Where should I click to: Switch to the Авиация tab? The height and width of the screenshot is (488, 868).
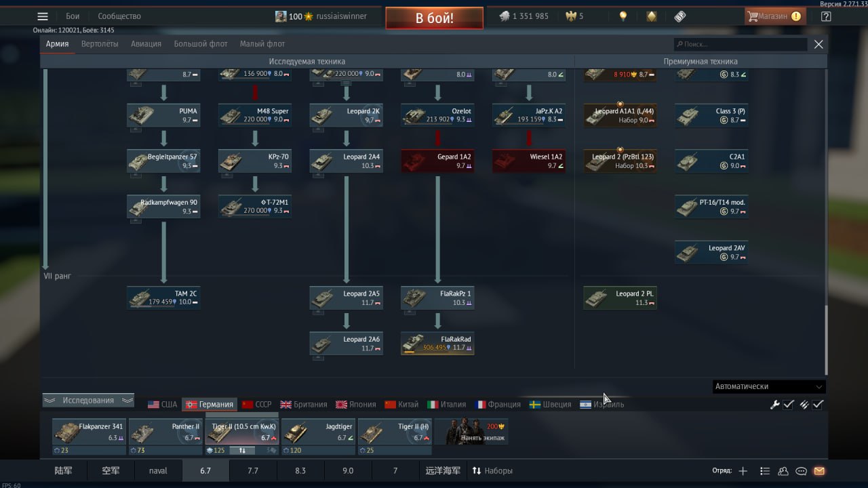[146, 44]
